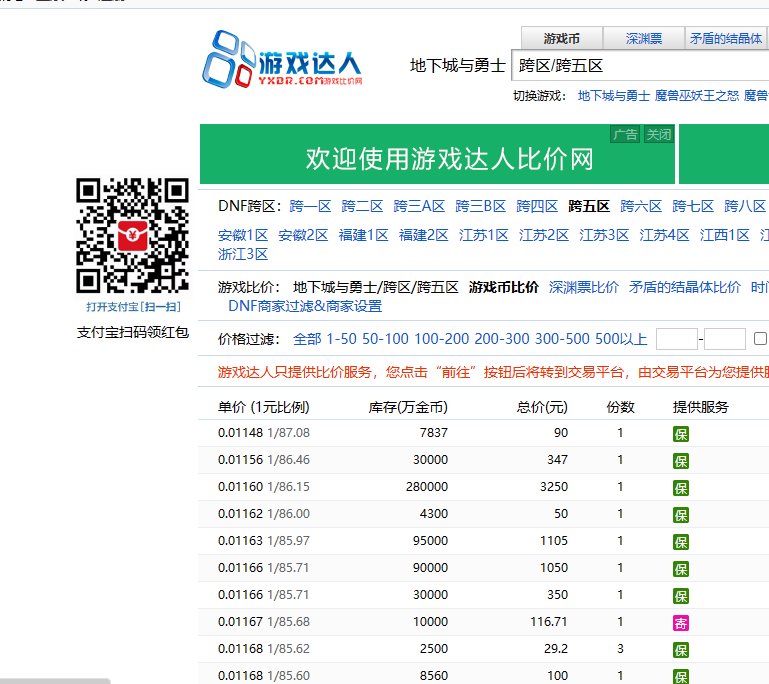Click the 总价(元) column header
Image resolution: width=769 pixels, height=684 pixels.
click(542, 407)
